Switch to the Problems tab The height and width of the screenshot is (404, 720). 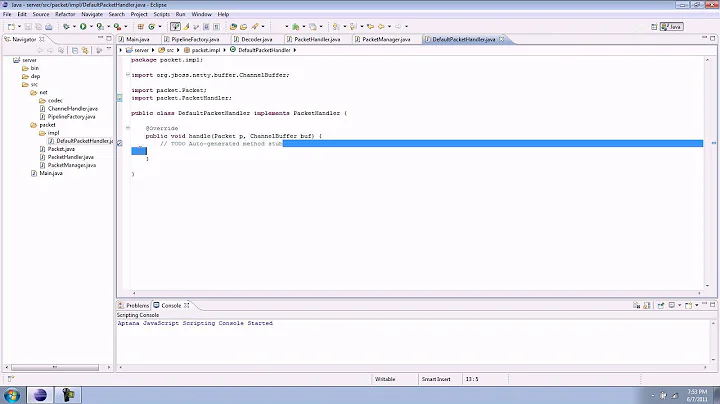click(x=137, y=305)
